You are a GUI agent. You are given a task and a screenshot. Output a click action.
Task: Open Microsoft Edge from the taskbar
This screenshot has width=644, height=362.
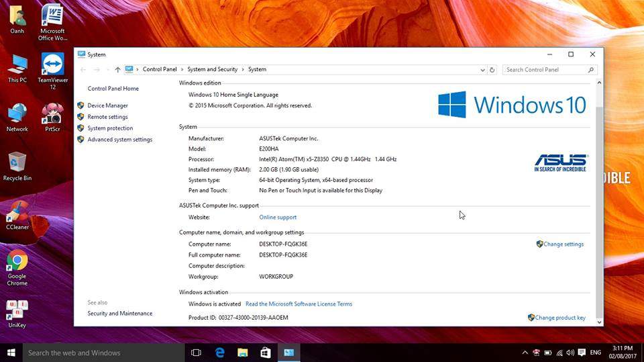219,353
